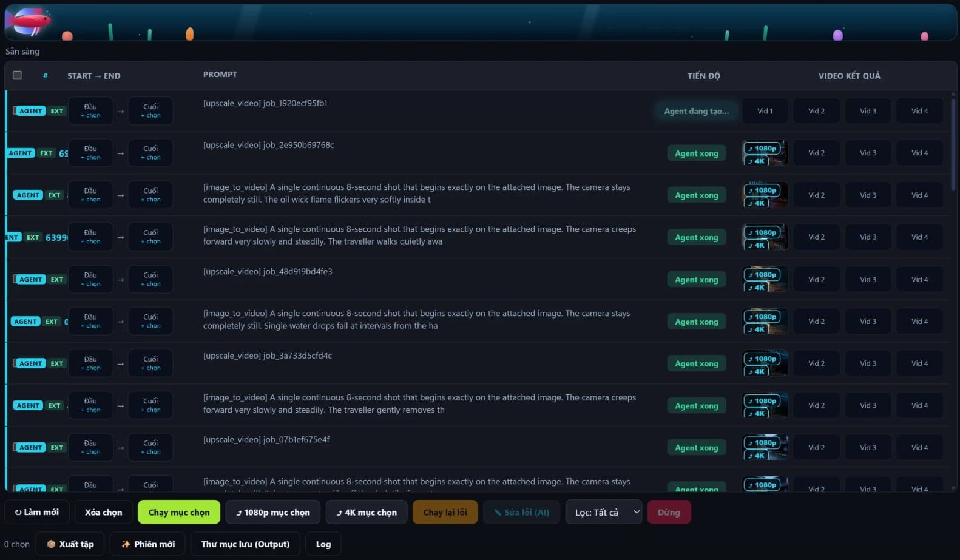Click the "Sửa lỗi (AI)" button

coord(521,512)
